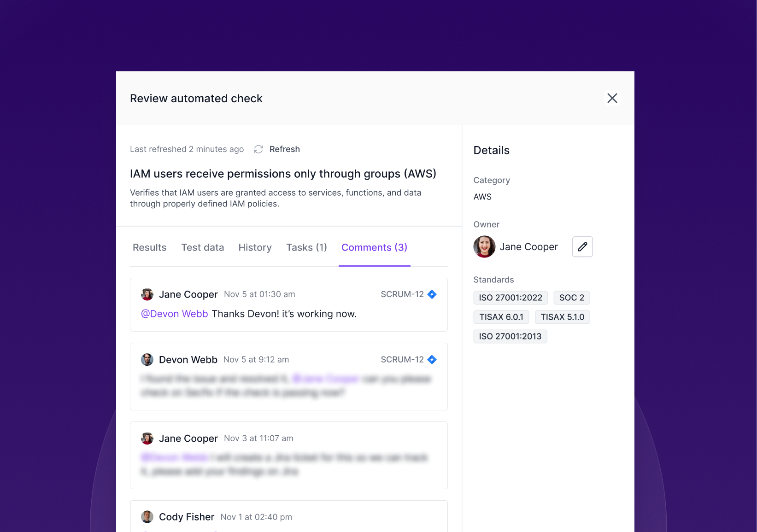Click the AWS category value

[x=482, y=197]
